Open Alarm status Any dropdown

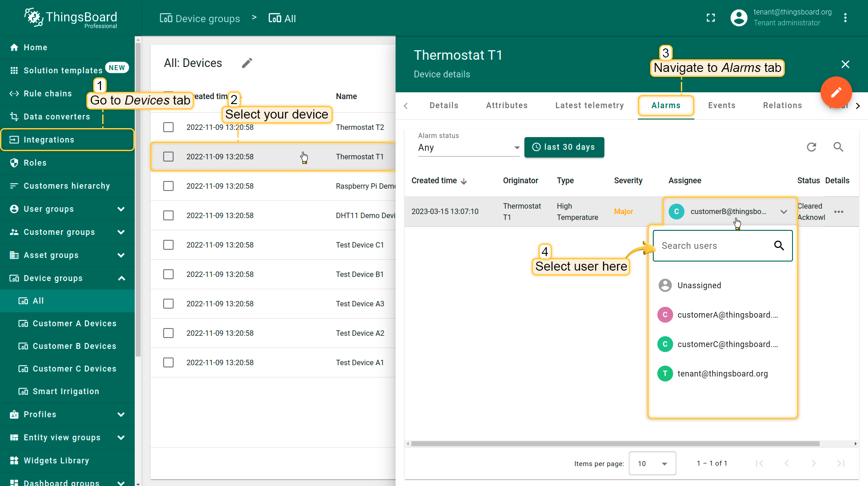469,148
